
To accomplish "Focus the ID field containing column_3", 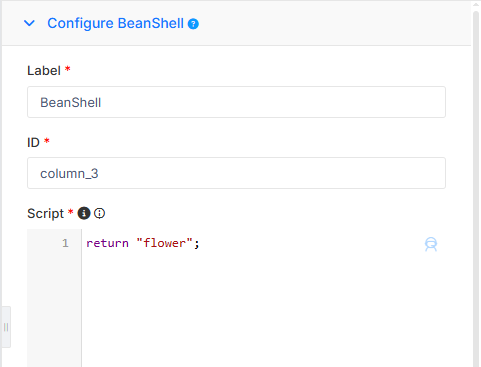I will pyautogui.click(x=236, y=173).
